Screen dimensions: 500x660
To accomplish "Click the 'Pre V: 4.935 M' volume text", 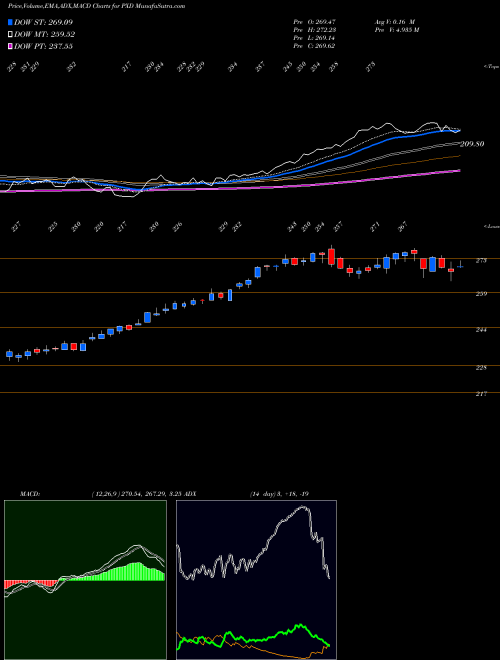I will click(396, 30).
